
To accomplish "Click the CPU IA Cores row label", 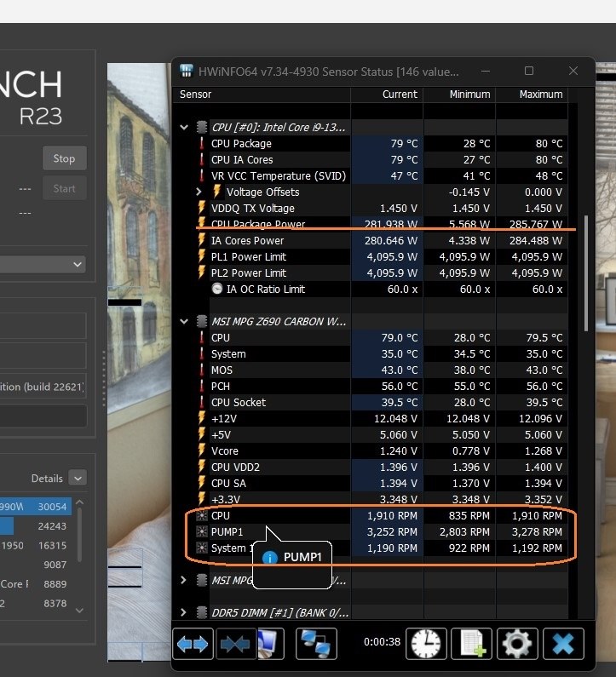I will pyautogui.click(x=242, y=160).
